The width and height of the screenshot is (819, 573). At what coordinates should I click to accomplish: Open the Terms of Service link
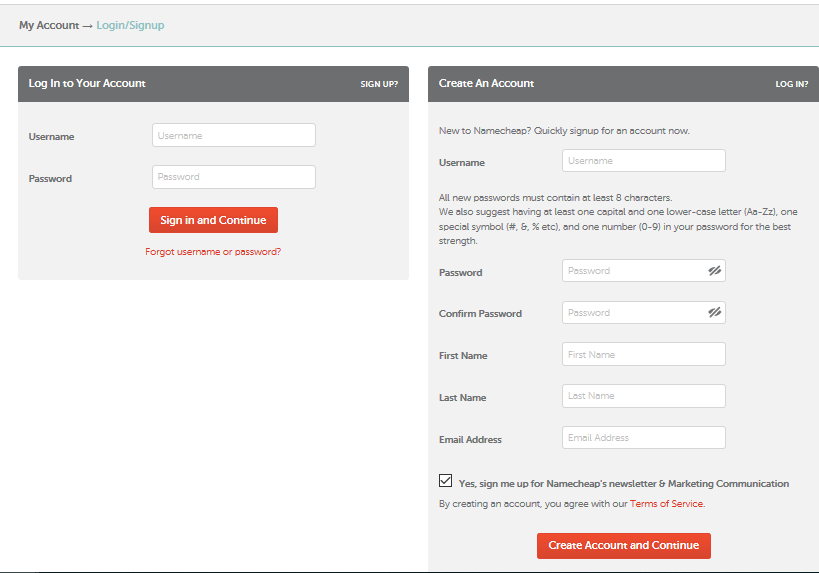[x=666, y=504]
